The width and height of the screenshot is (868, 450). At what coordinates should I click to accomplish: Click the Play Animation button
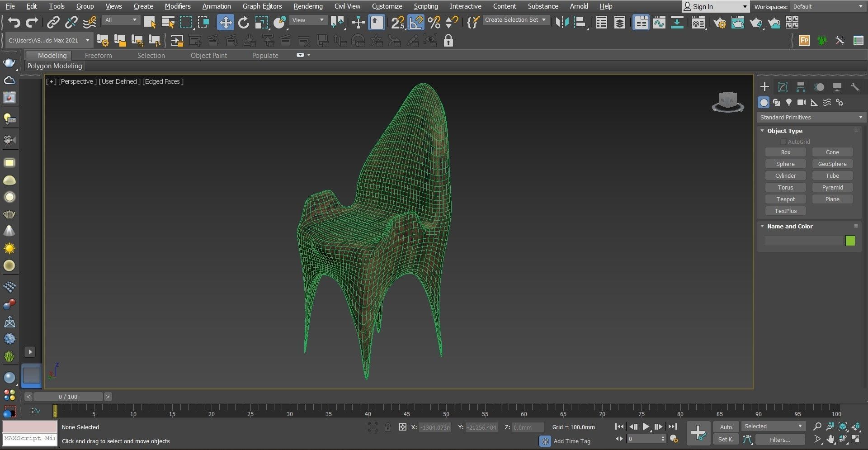646,426
